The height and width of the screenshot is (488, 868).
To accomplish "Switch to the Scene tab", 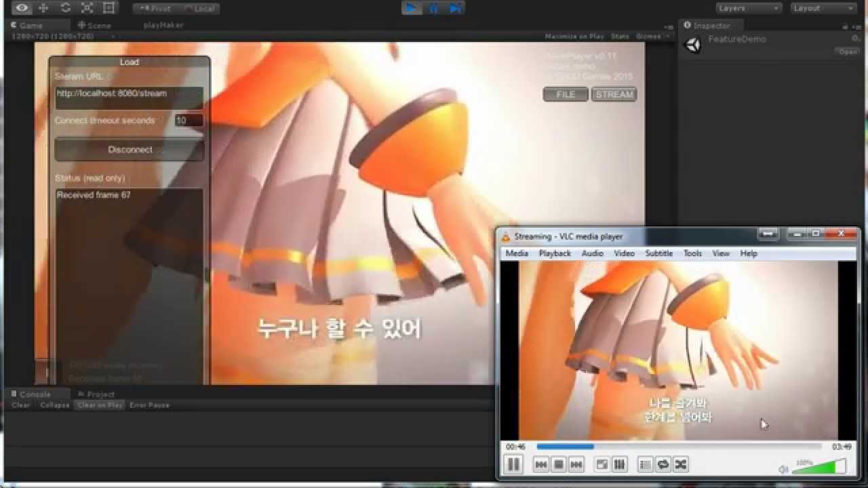I will coord(95,25).
